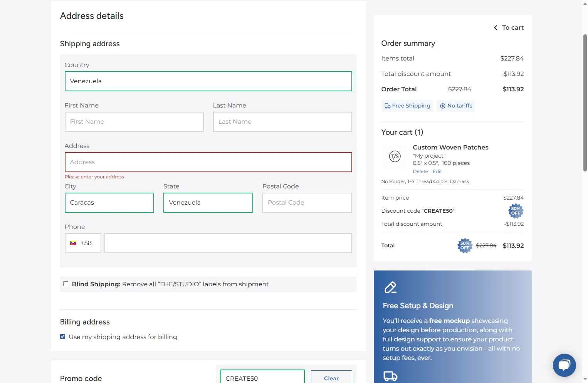Focus the Postal Code input field
This screenshot has height=383, width=588.
(307, 203)
